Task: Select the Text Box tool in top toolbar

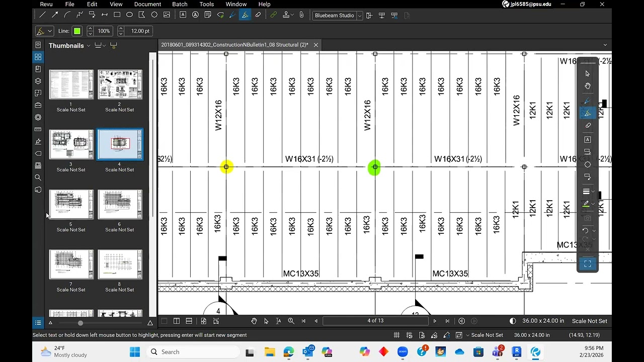Action: (x=183, y=15)
